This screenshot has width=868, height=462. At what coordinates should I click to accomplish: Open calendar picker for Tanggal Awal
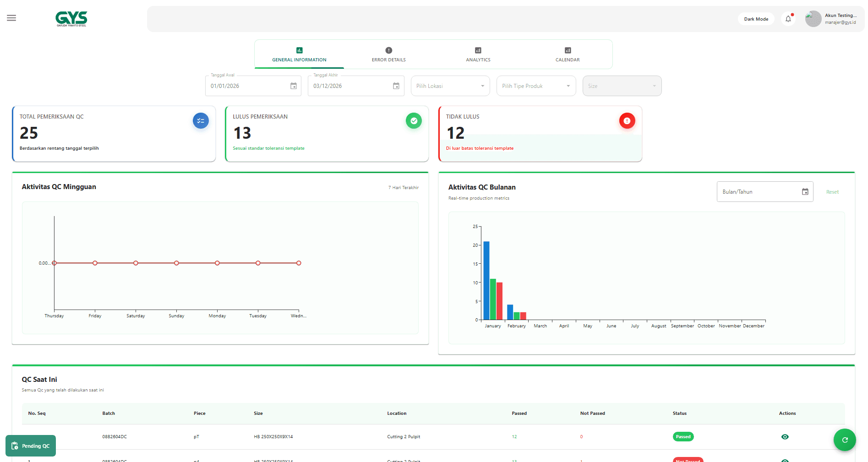tap(294, 86)
